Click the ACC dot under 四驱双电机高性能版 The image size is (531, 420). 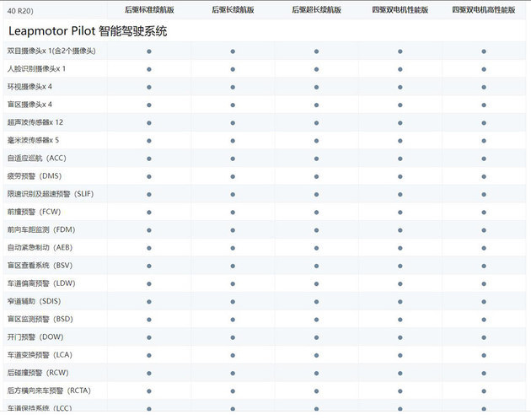click(484, 159)
